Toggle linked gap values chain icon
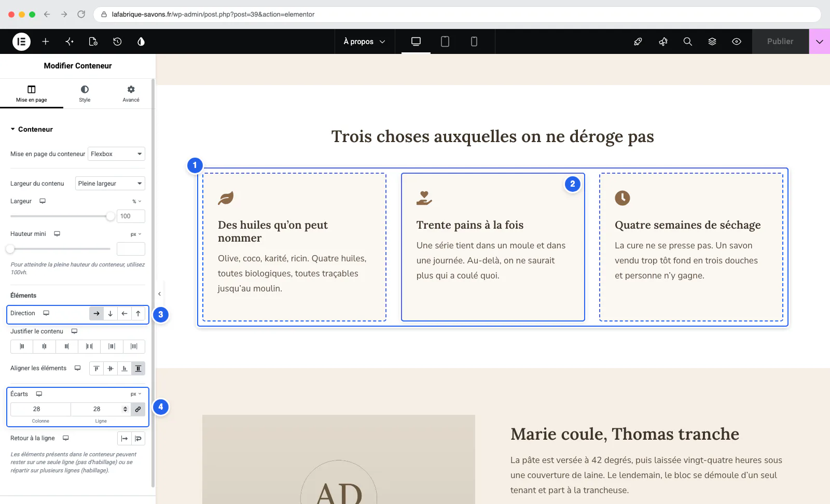This screenshot has width=830, height=504. click(x=138, y=409)
